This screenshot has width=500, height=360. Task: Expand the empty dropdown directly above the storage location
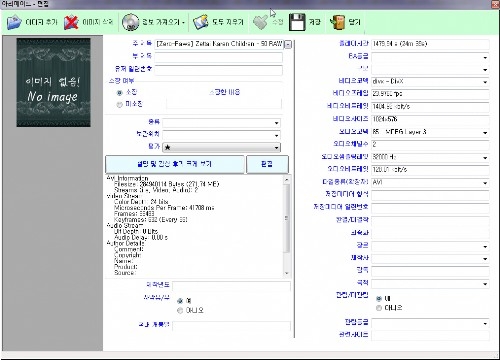click(x=276, y=123)
